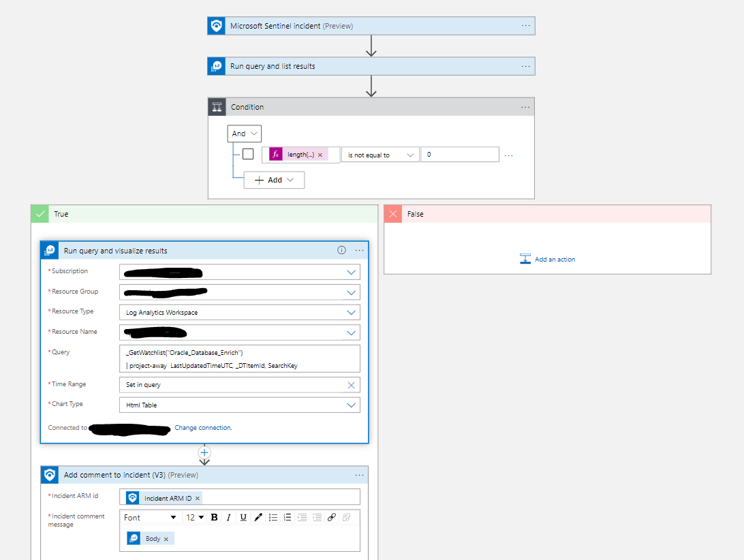
Task: Insert a step with the plus connector button
Action: tap(204, 453)
